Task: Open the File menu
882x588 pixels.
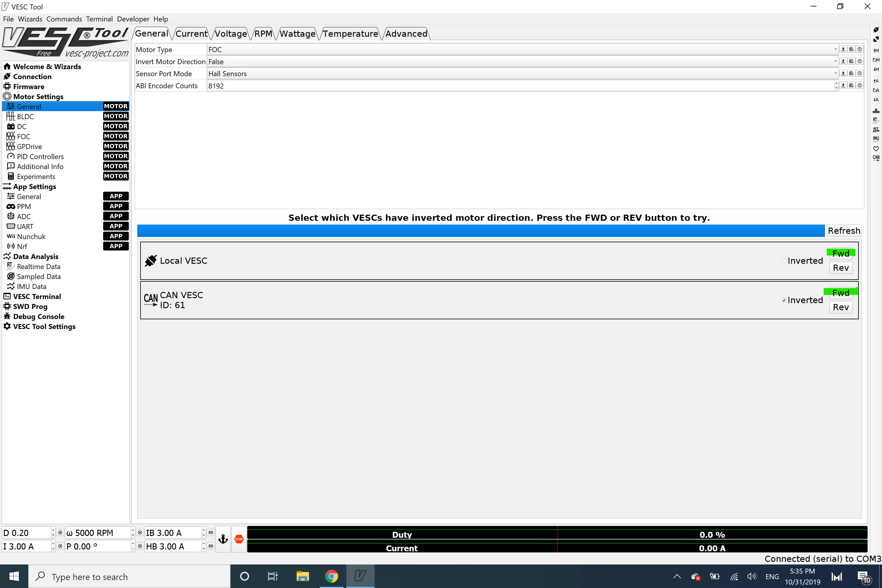Action: pos(8,19)
